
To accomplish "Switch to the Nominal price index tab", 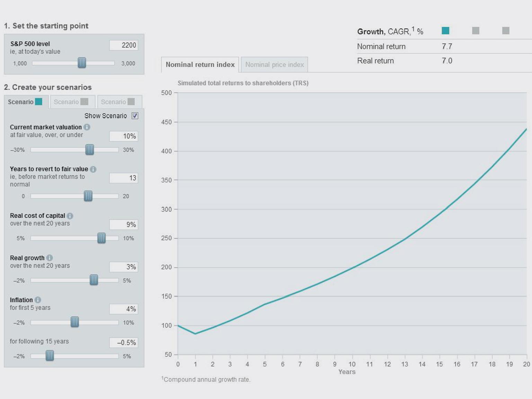I will (x=274, y=65).
